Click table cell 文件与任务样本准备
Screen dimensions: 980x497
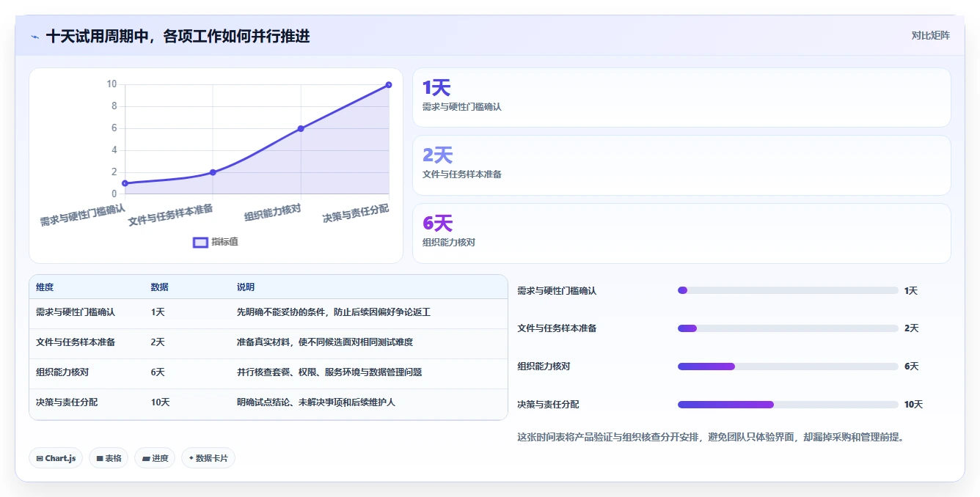[76, 342]
